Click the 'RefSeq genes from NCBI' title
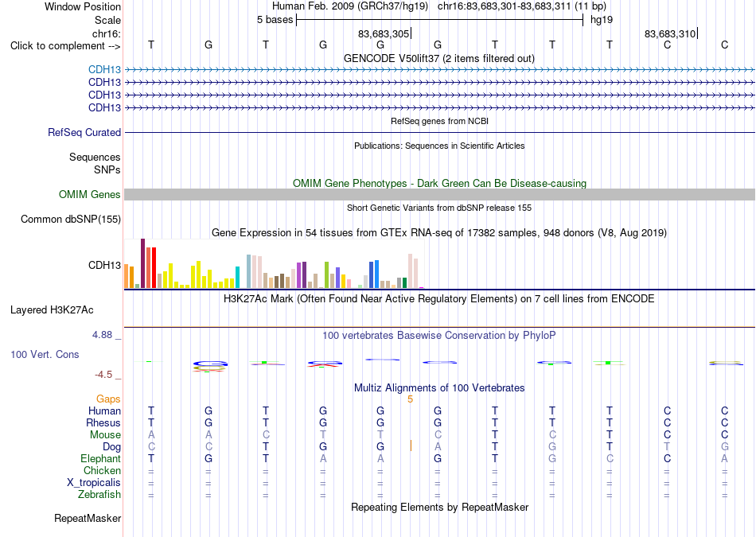756x537 pixels. point(439,121)
